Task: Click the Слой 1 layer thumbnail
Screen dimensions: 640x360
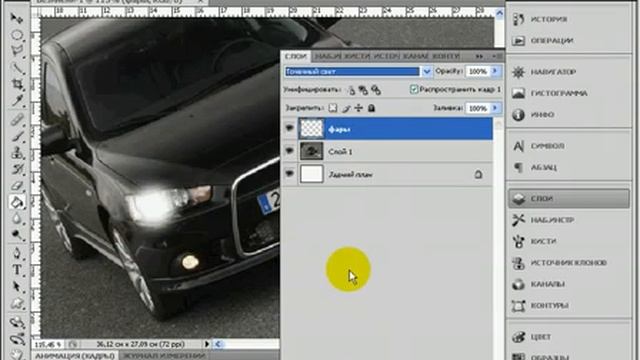Action: click(311, 151)
